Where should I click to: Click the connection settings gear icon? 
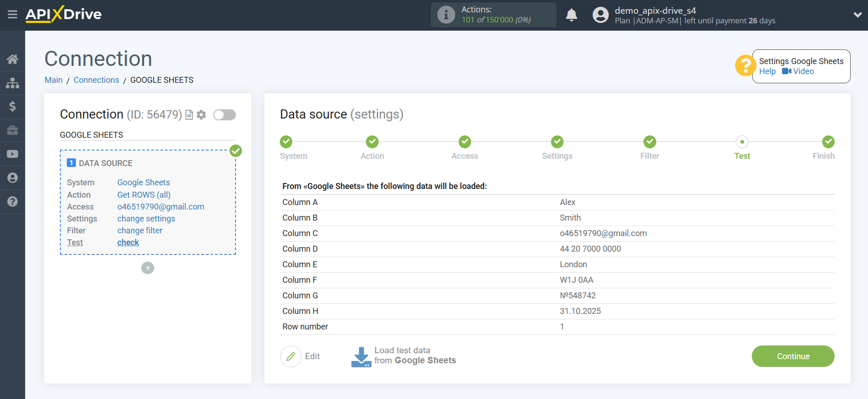201,115
